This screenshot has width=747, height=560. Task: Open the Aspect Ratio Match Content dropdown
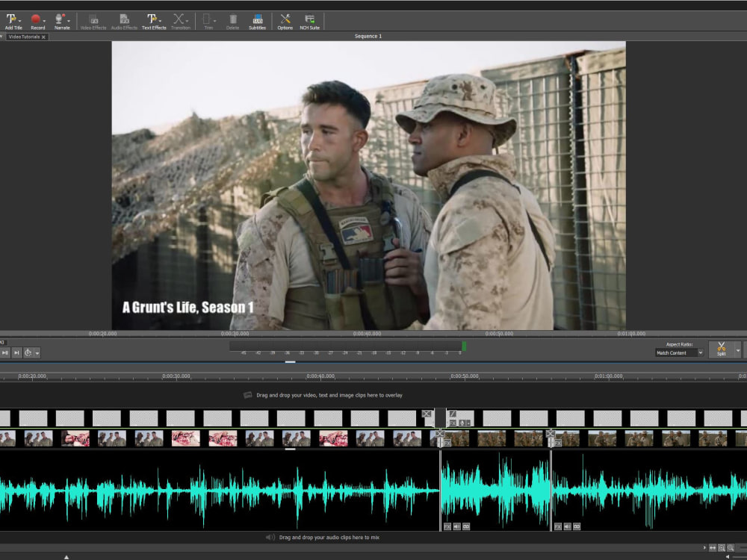(679, 353)
